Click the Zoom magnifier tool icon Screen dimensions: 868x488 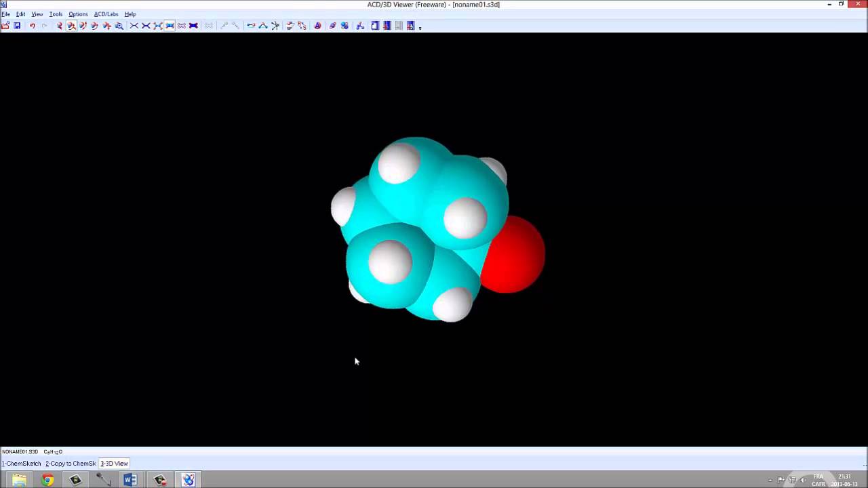point(119,26)
